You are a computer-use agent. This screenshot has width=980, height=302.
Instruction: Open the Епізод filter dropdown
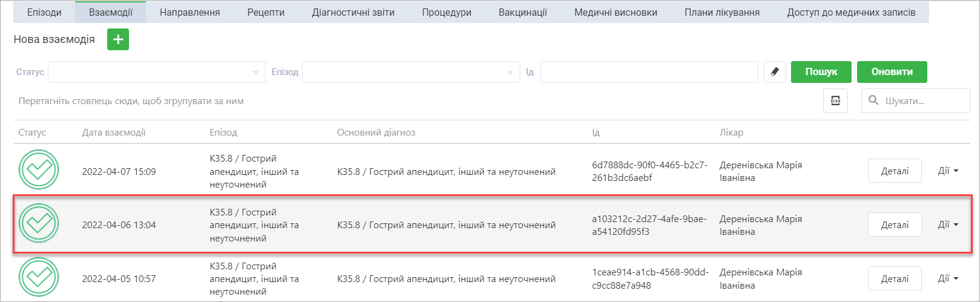411,72
